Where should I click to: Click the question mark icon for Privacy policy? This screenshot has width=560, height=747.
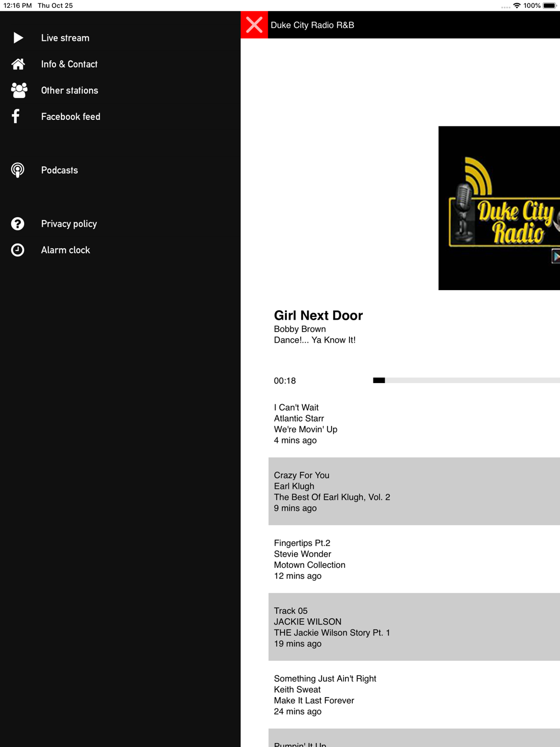(18, 224)
